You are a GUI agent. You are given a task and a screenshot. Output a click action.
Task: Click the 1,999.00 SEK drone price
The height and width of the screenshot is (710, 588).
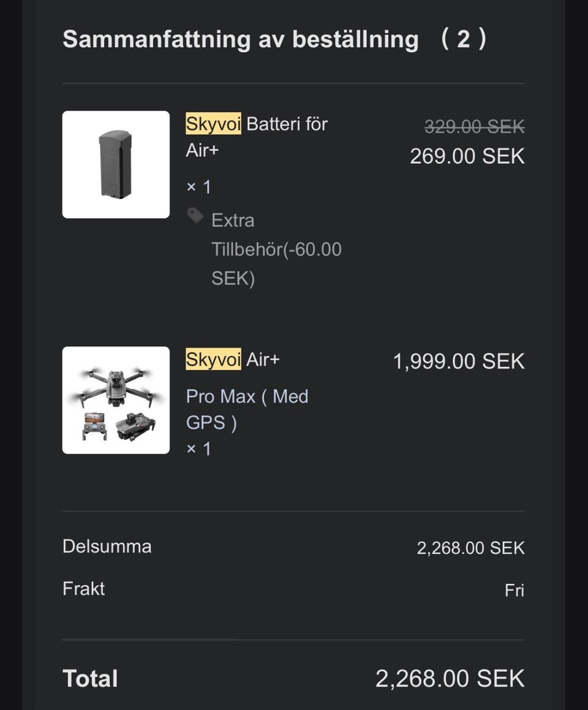tap(459, 361)
